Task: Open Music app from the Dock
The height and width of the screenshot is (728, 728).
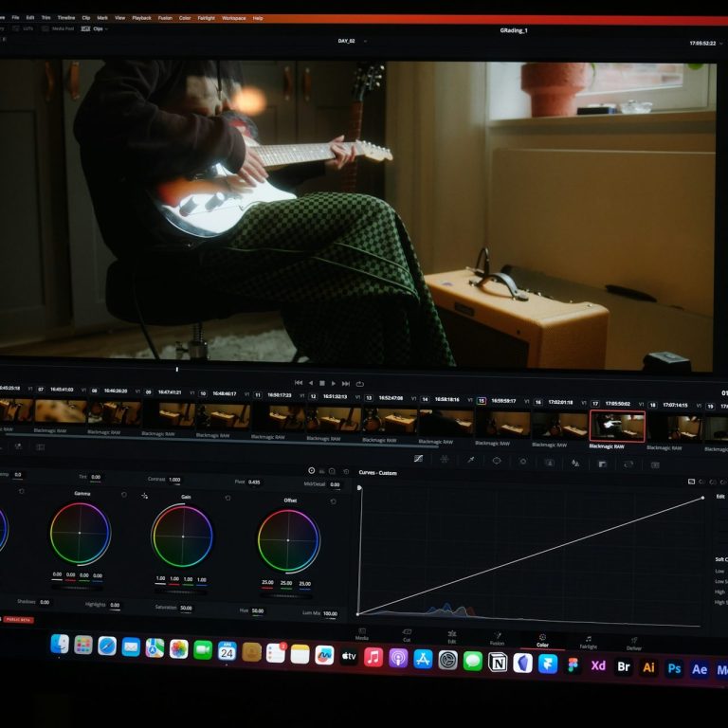Action: 373,658
